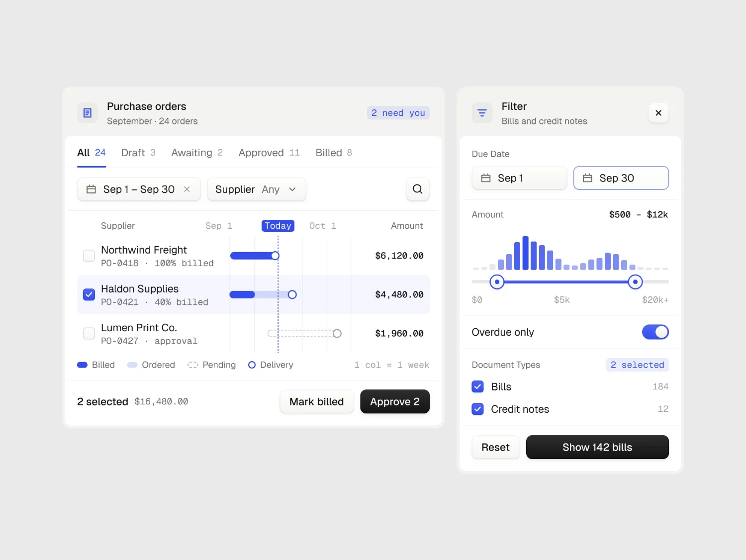
Task: Click Haldon Supplies delivery marker
Action: tap(292, 294)
